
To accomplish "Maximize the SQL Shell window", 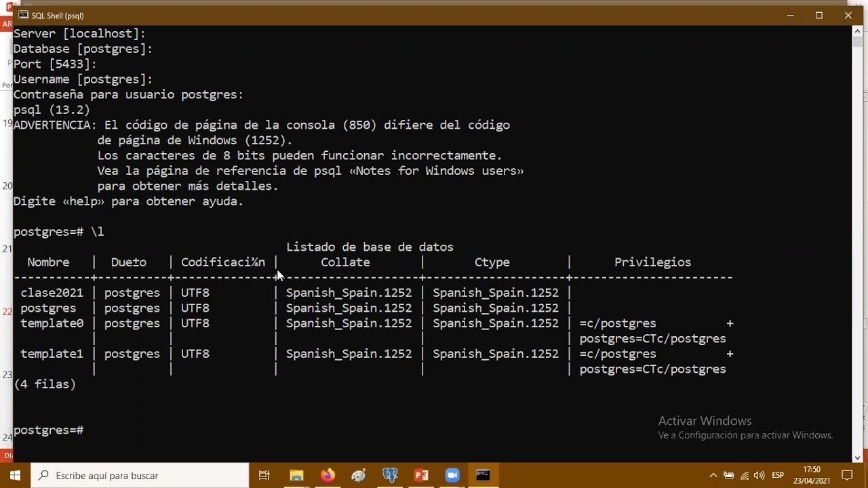I will tap(819, 15).
